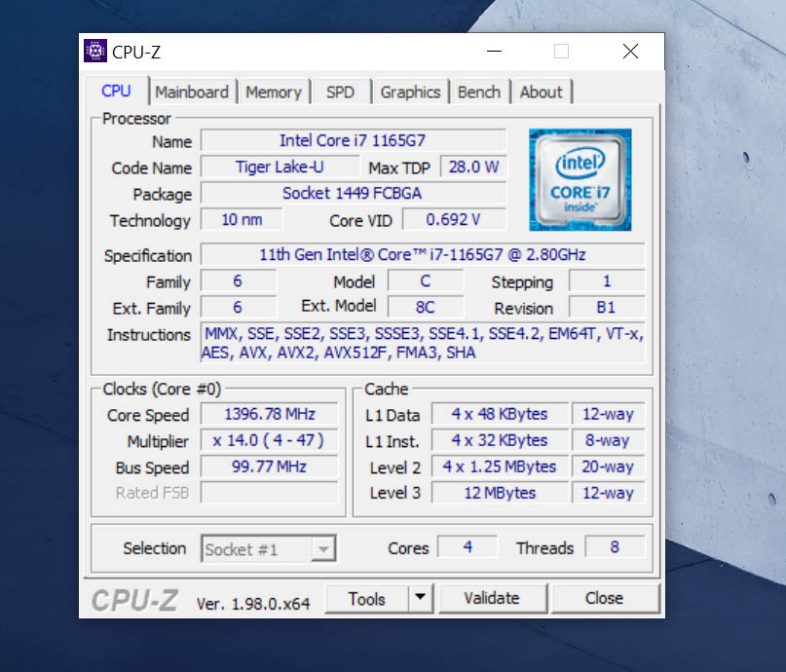Click the Max TDP value '28.0 W'
786x672 pixels.
[x=473, y=167]
